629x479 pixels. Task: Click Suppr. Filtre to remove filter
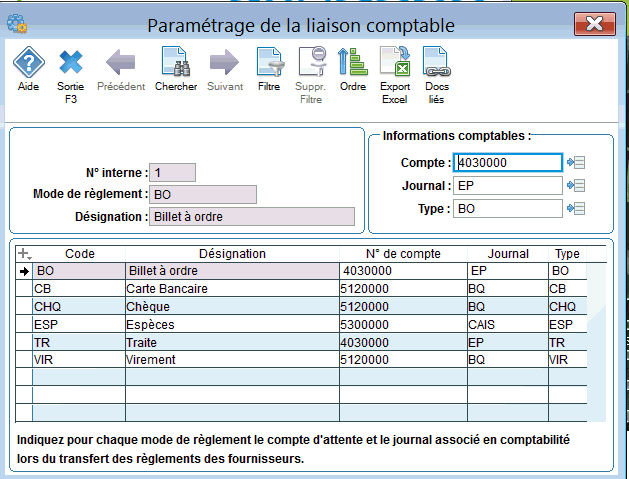tap(311, 75)
